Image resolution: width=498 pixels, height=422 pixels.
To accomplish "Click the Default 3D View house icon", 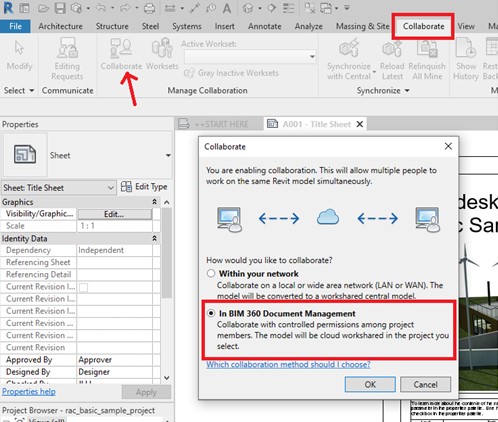I will click(x=248, y=8).
